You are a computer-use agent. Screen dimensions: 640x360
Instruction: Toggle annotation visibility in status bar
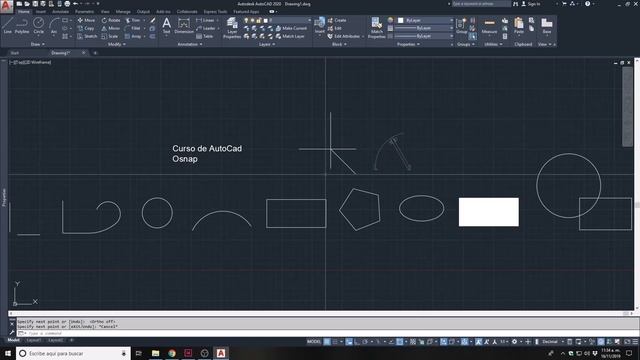478,342
